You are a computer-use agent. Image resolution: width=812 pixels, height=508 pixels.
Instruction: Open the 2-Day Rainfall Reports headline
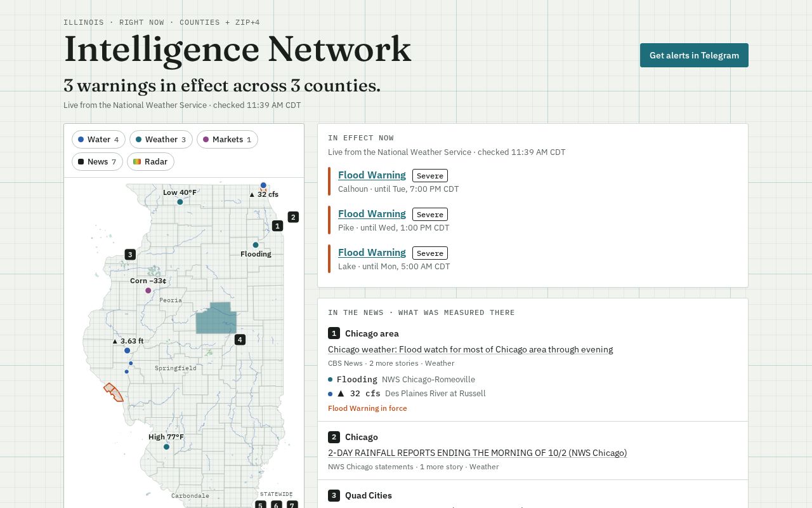[477, 453]
